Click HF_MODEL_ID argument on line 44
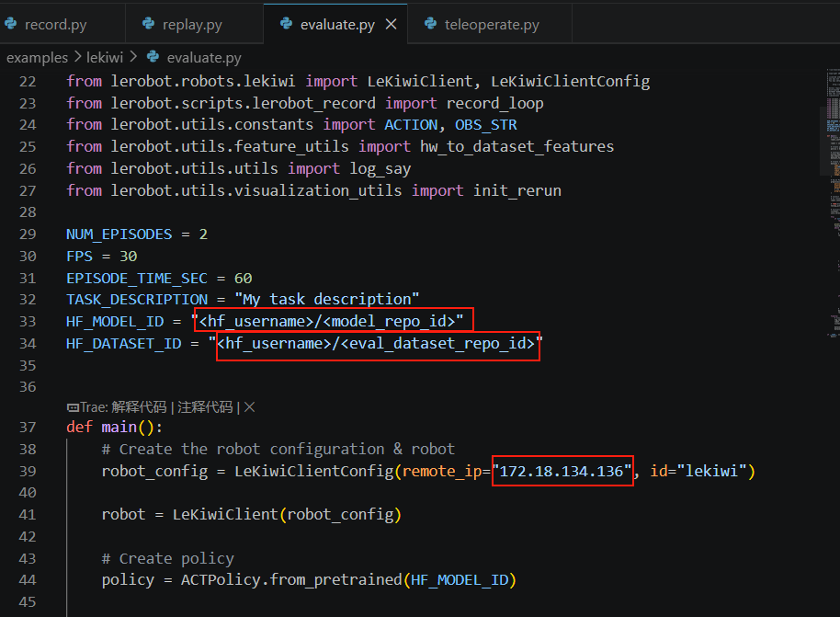 [x=460, y=580]
